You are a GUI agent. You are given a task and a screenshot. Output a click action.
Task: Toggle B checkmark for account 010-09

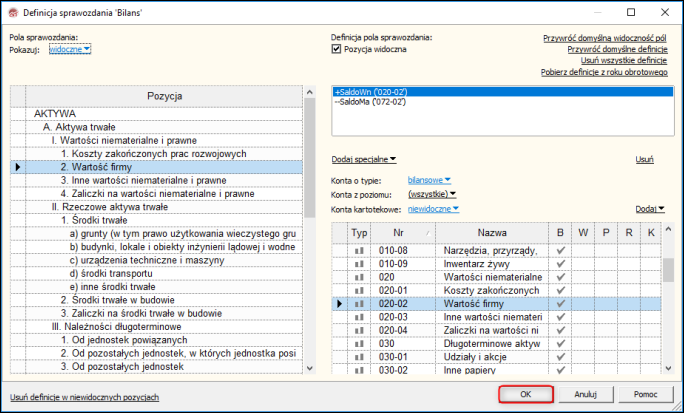point(561,263)
